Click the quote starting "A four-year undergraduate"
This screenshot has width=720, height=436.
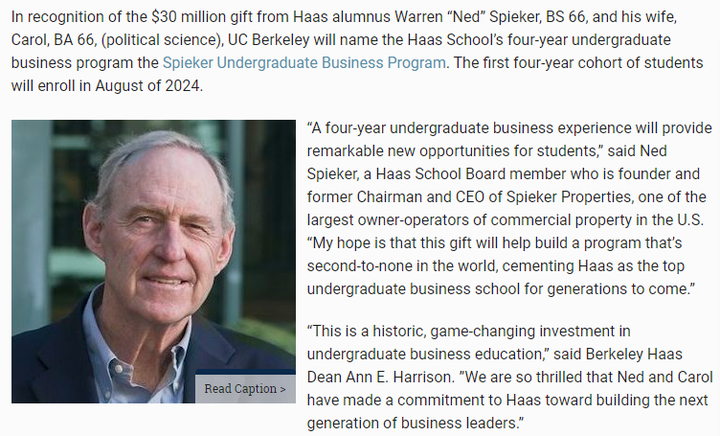[x=510, y=139]
